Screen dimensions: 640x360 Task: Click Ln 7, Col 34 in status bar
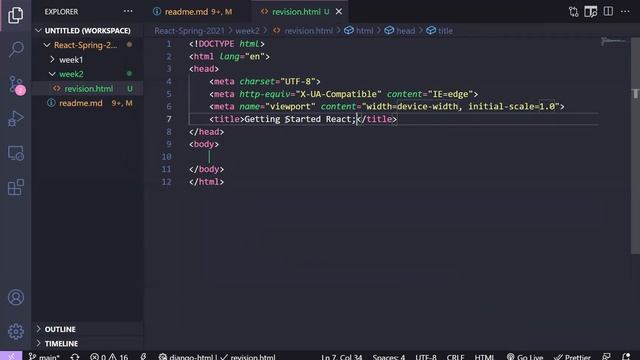(x=341, y=357)
